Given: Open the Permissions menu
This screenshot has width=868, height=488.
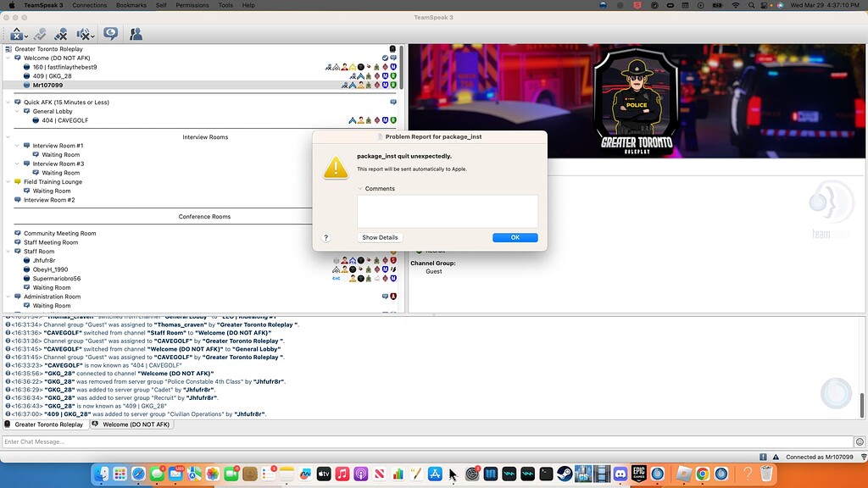Looking at the screenshot, I should [192, 5].
